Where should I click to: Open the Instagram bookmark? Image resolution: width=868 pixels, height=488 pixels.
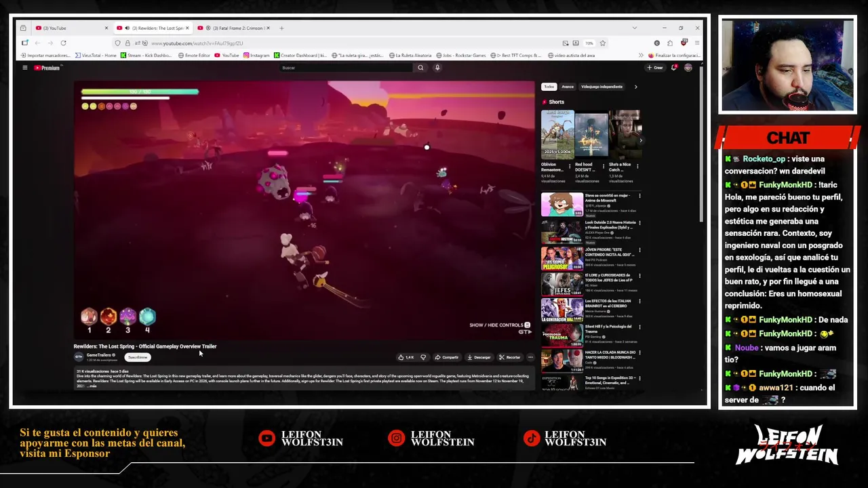pos(256,56)
